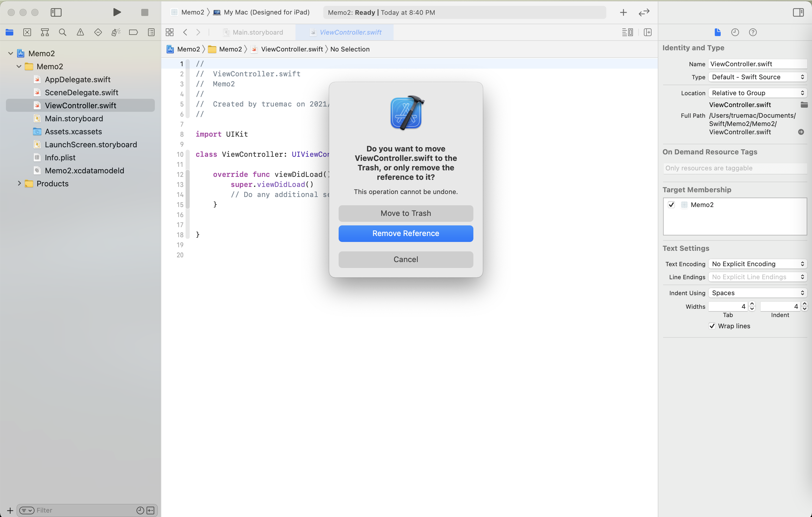The width and height of the screenshot is (812, 517).
Task: Select Info.plist in the project navigator
Action: pos(60,157)
